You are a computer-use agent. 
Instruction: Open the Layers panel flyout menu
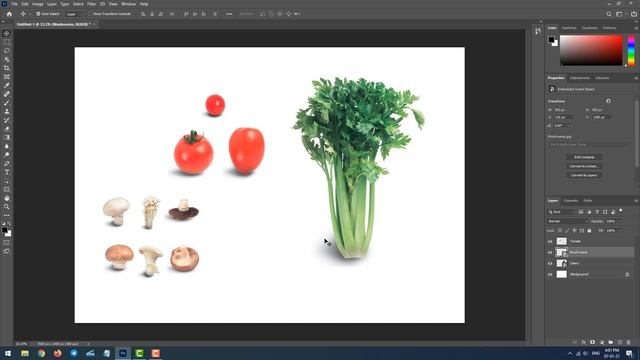pyautogui.click(x=636, y=201)
